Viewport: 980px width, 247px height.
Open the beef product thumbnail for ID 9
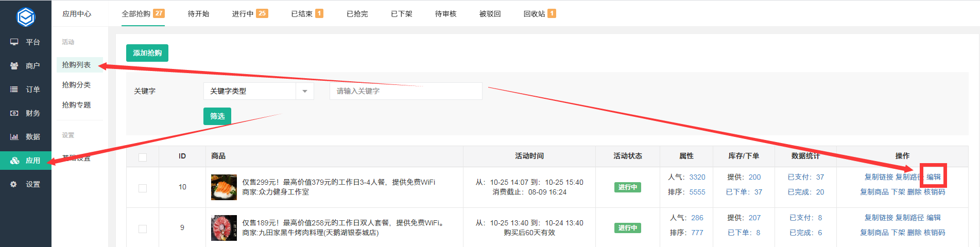tap(224, 228)
